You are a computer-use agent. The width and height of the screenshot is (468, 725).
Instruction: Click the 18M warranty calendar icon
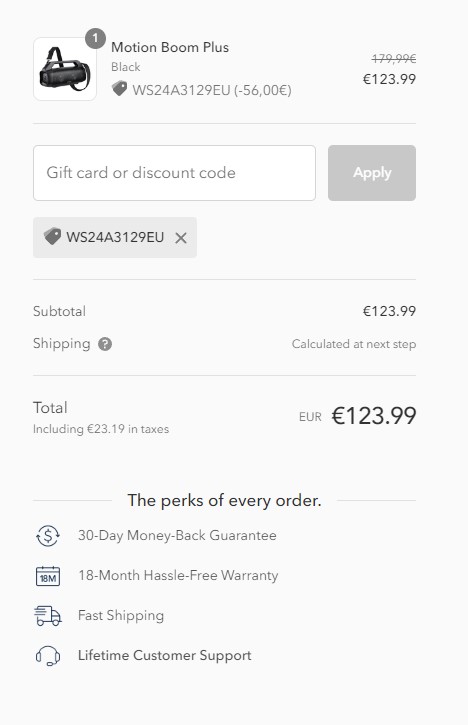(48, 576)
